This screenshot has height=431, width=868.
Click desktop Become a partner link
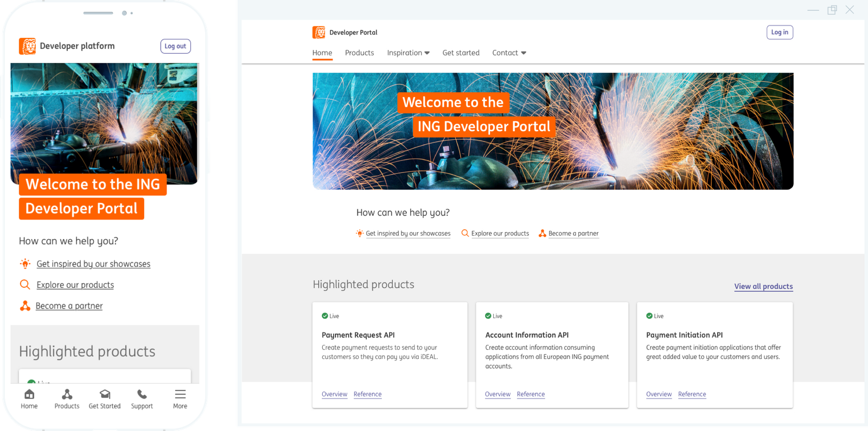point(573,233)
